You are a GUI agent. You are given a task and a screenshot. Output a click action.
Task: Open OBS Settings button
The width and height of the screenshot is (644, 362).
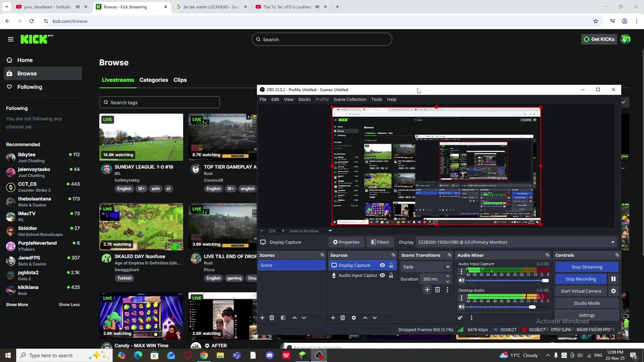tap(587, 315)
